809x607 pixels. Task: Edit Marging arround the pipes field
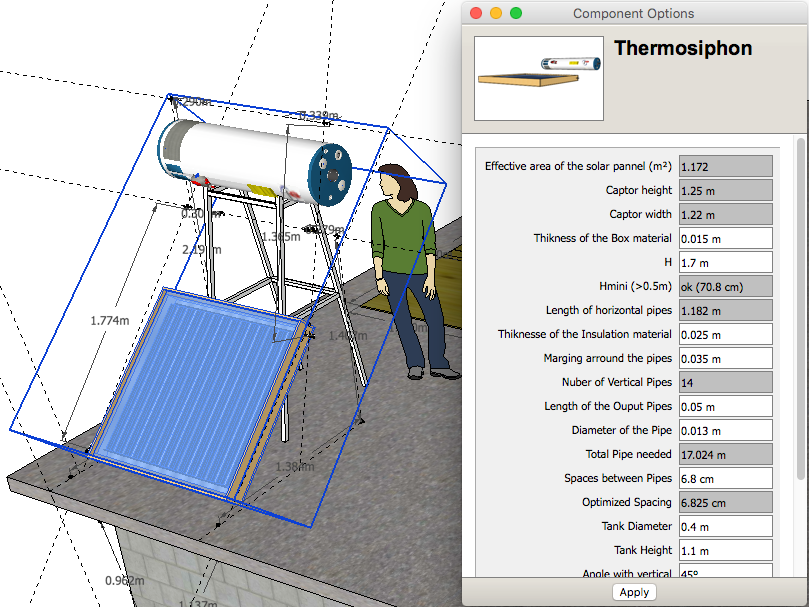pos(725,358)
